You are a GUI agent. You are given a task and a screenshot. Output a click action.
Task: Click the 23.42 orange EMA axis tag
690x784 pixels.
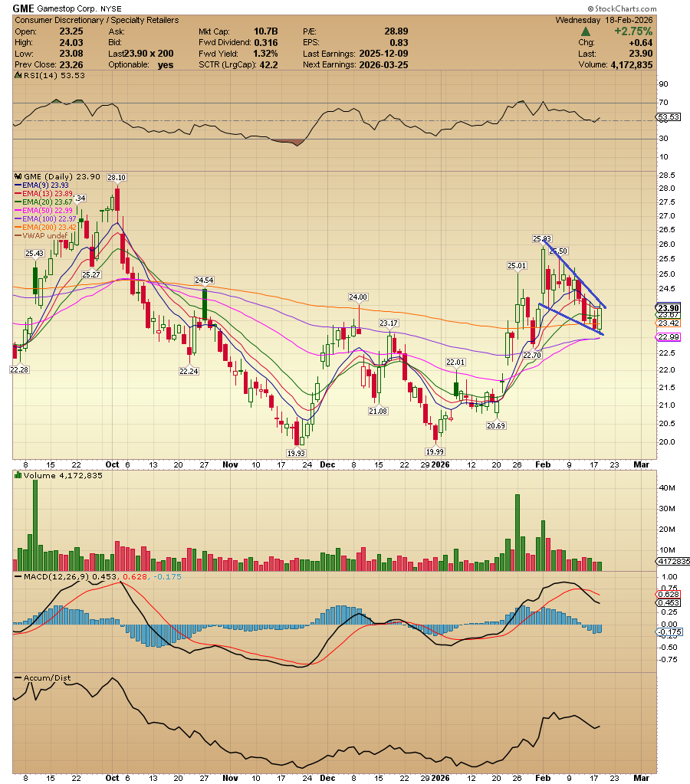pos(669,323)
